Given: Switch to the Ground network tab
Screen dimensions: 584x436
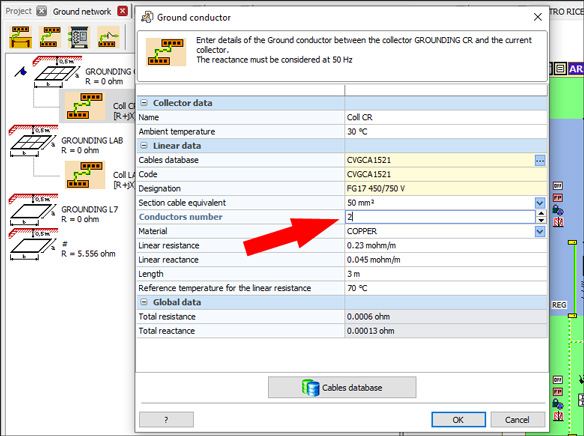Looking at the screenshot, I should pos(82,12).
